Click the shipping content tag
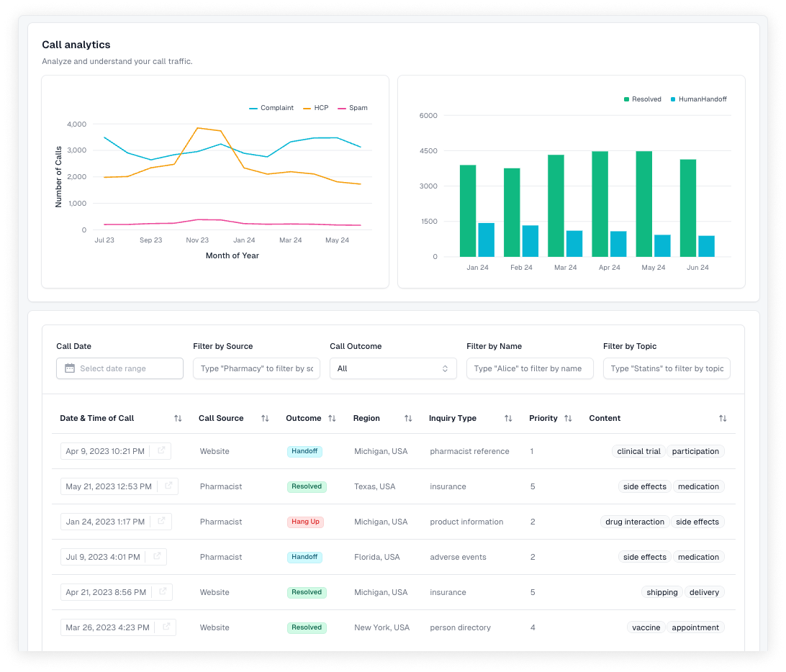Image resolution: width=786 pixels, height=672 pixels. tap(661, 592)
